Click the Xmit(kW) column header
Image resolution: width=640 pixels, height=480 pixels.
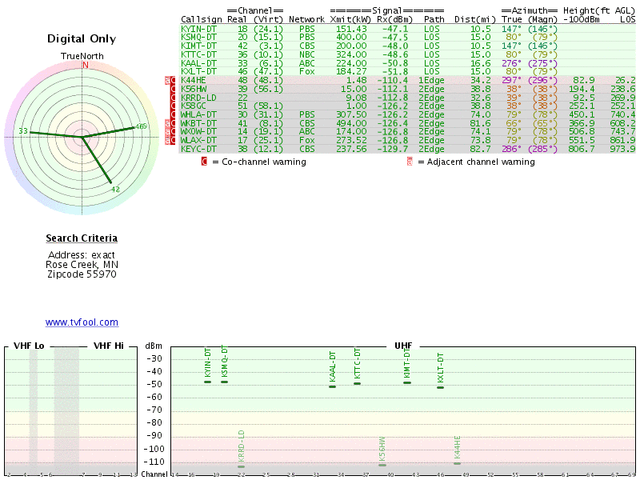[x=351, y=20]
